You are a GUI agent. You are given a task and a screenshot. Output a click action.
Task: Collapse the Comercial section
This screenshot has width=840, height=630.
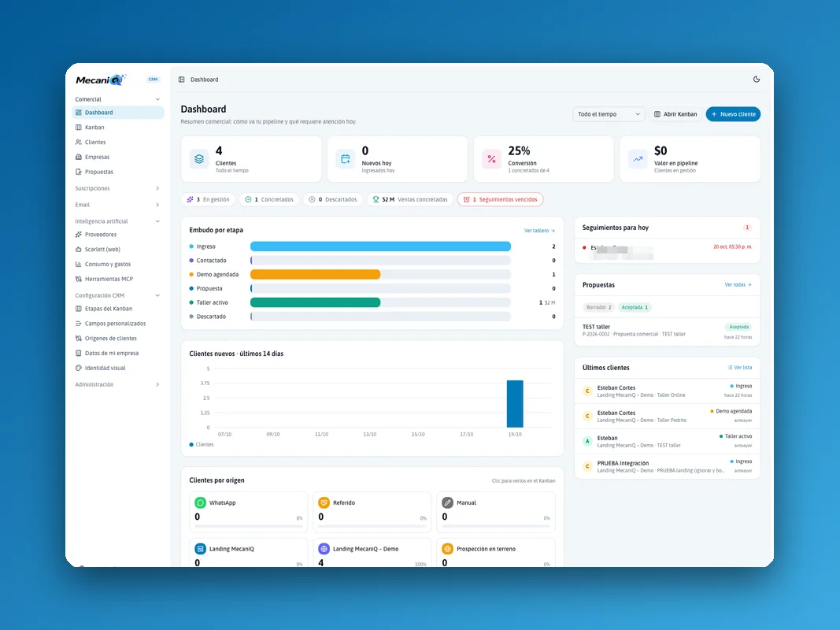118,99
